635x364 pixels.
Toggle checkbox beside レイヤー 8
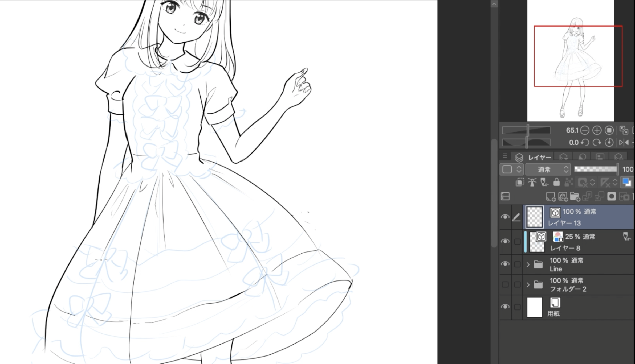coord(517,242)
